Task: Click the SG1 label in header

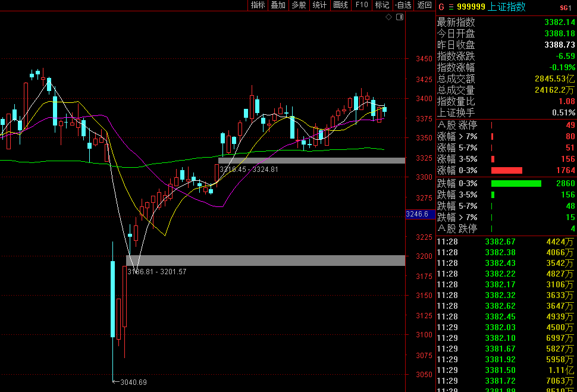Action: click(566, 8)
